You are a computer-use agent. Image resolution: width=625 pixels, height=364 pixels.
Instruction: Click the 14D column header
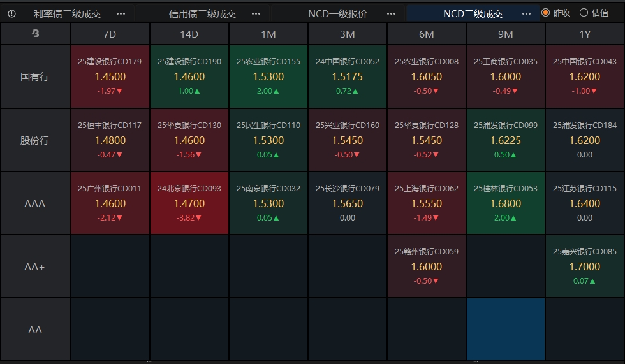(x=189, y=34)
